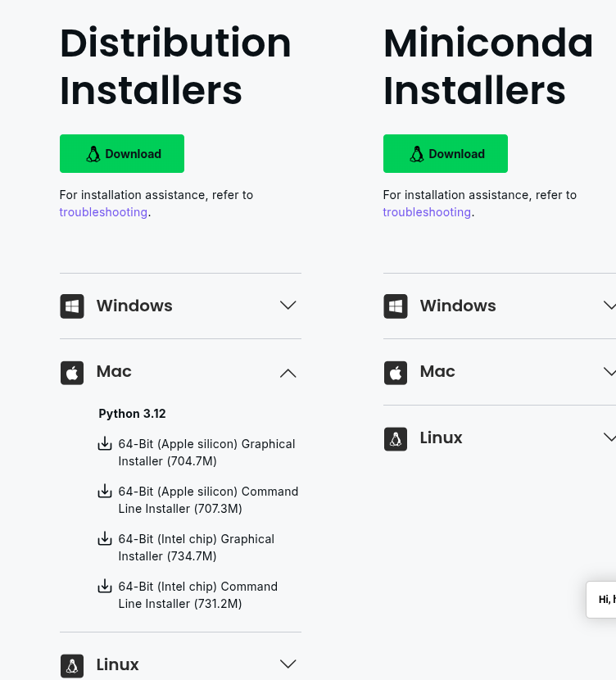
Task: Expand the Linux section under Distribution Installers
Action: pos(288,664)
